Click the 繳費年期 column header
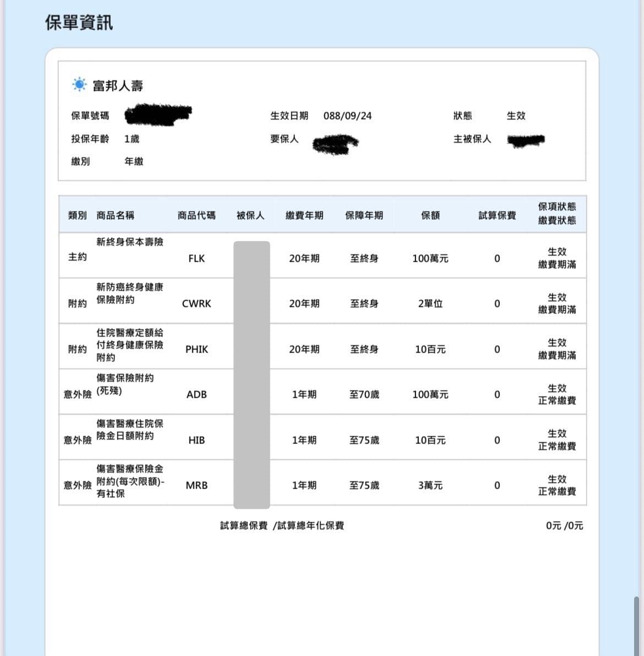Screen dimensions: 644x656 coord(304,215)
